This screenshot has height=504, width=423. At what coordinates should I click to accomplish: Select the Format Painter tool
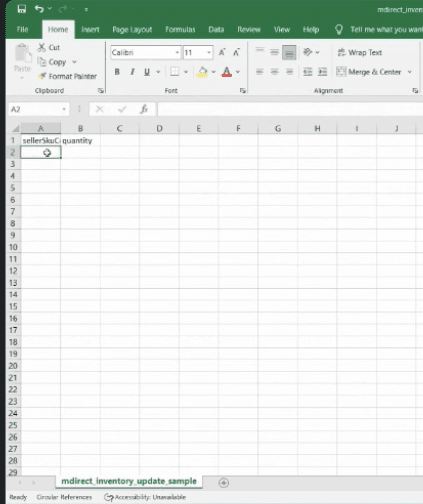point(68,76)
